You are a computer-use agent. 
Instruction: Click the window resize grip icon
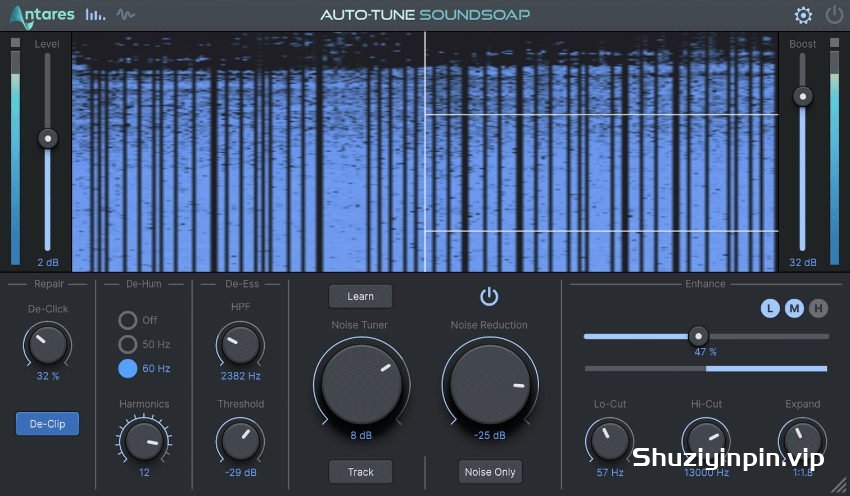point(839,485)
